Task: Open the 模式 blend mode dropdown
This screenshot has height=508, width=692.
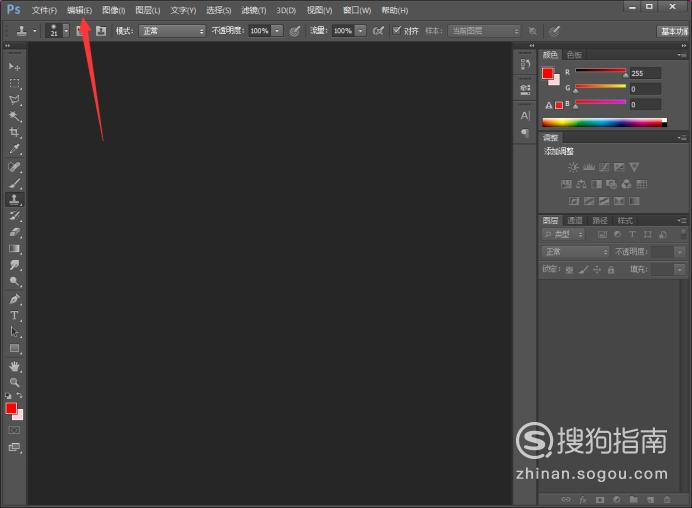Action: click(172, 31)
